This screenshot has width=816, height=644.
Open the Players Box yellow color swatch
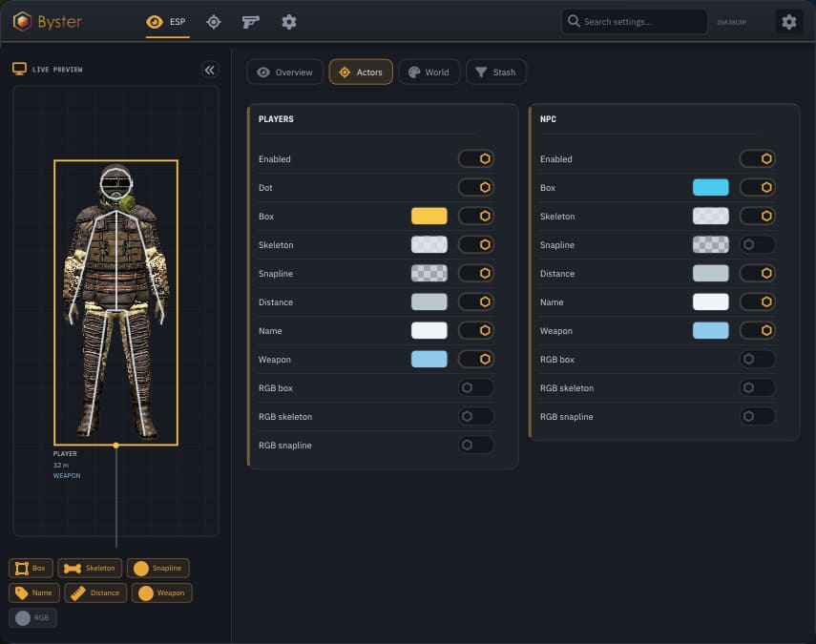429,216
